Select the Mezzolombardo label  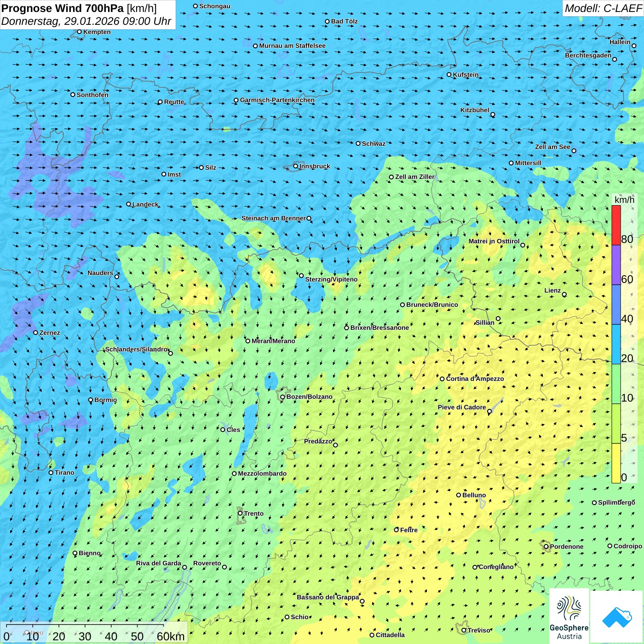(x=262, y=473)
